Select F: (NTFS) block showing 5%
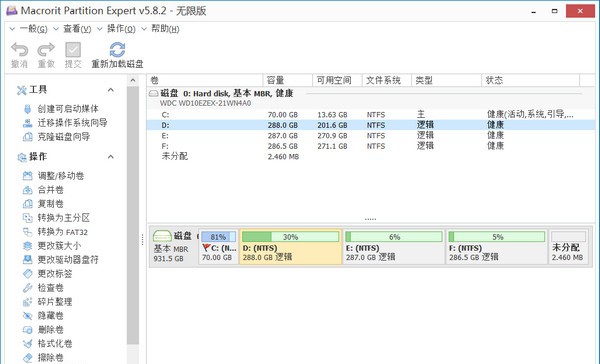The image size is (600, 364). click(497, 247)
